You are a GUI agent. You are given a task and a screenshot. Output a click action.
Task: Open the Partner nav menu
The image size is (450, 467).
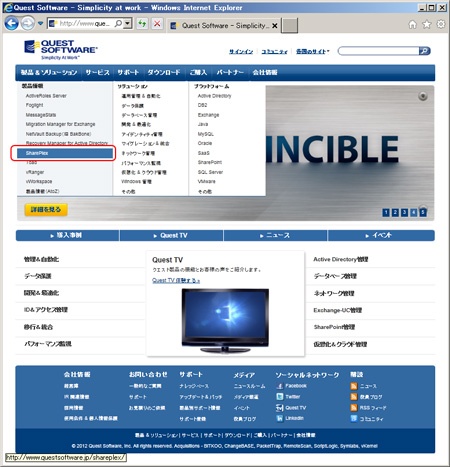point(230,72)
